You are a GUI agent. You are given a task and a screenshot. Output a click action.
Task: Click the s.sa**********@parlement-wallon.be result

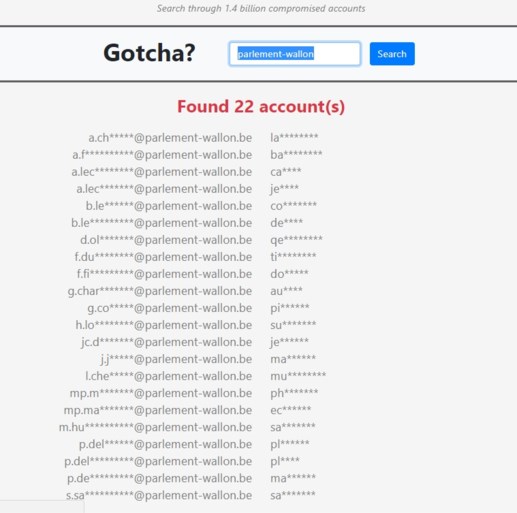[x=159, y=495]
